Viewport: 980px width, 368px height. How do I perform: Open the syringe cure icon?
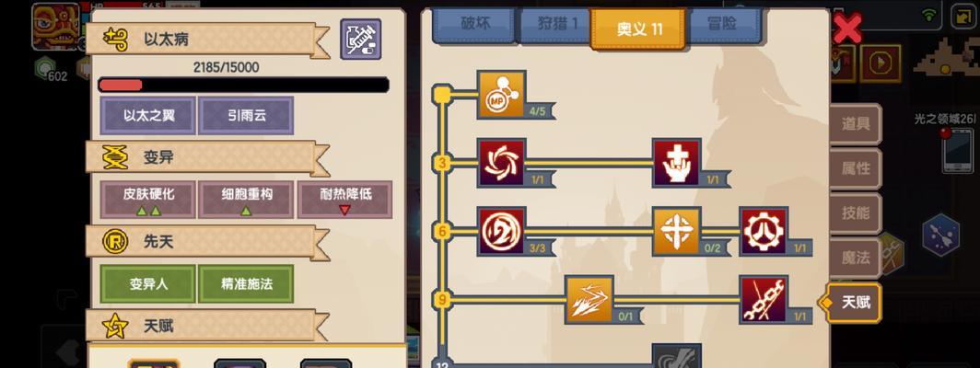point(361,40)
